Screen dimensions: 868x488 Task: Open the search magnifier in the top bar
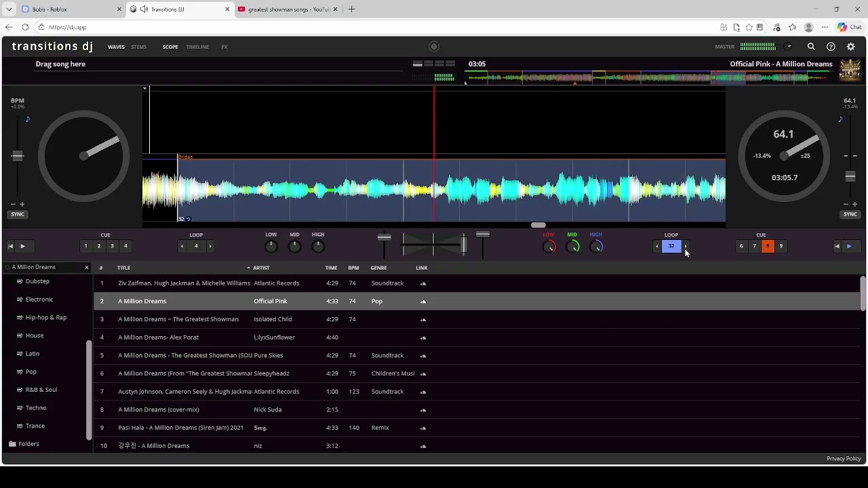(811, 47)
